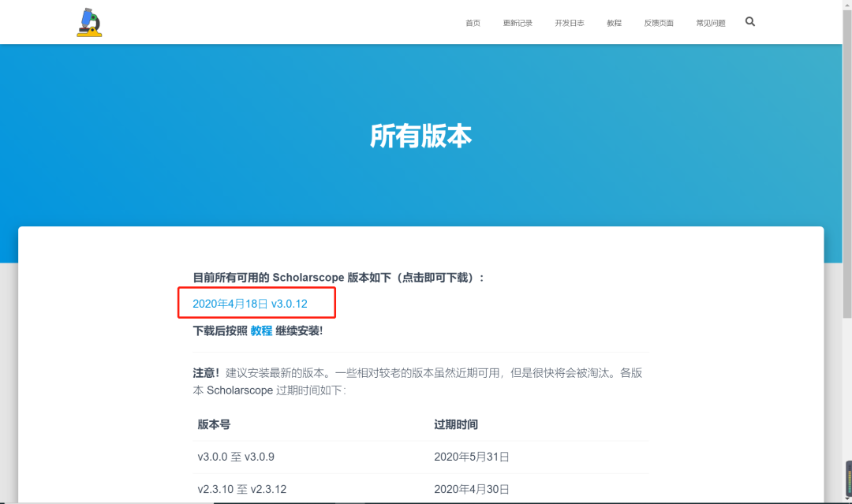Select cell v2.3.10 至 v2.3.12

pos(242,489)
